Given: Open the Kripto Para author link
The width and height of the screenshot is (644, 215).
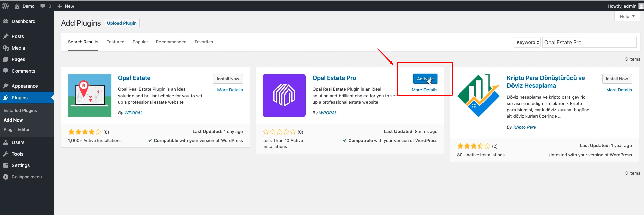Looking at the screenshot, I should coord(524,127).
